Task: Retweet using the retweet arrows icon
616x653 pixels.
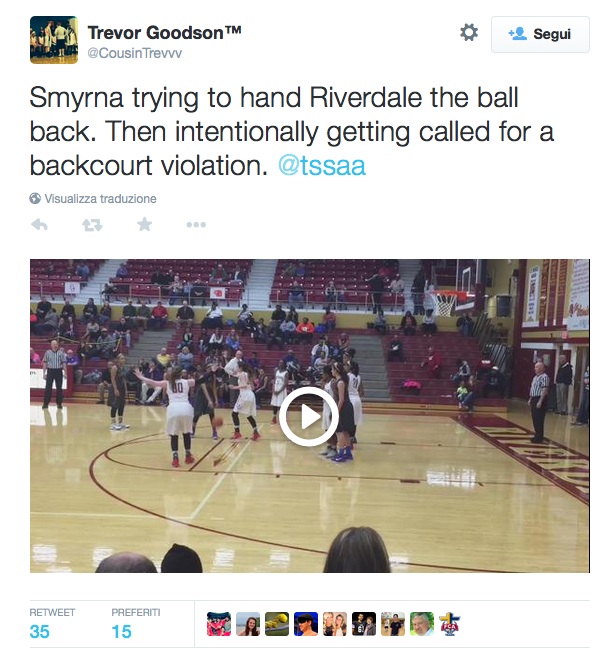Action: tap(92, 225)
